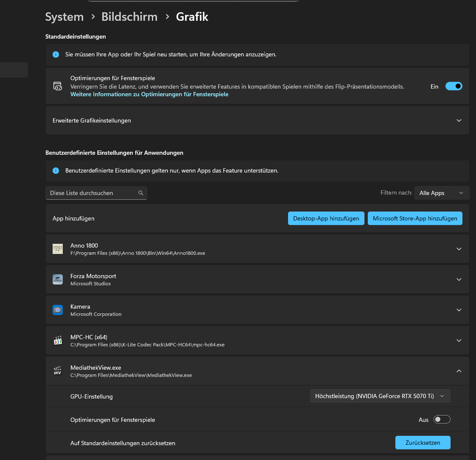
Task: Navigate to System via breadcrumb
Action: 64,17
